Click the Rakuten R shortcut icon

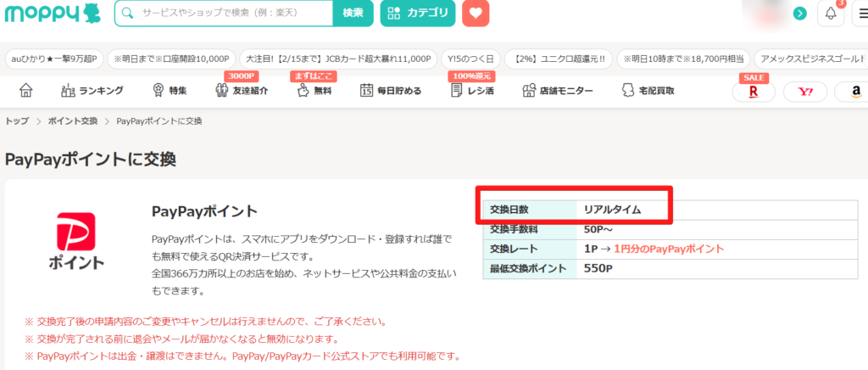(x=754, y=92)
